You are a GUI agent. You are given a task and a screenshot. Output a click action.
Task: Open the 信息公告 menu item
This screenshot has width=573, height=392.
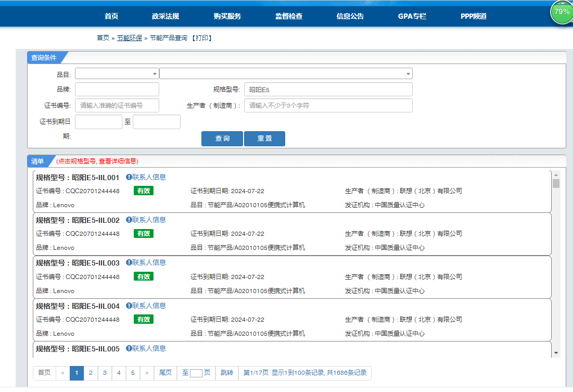[350, 16]
